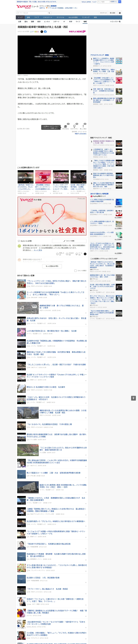Expand first comment with もっと見る
Image resolution: width=138 pixels, height=644 pixels.
(x=38, y=250)
